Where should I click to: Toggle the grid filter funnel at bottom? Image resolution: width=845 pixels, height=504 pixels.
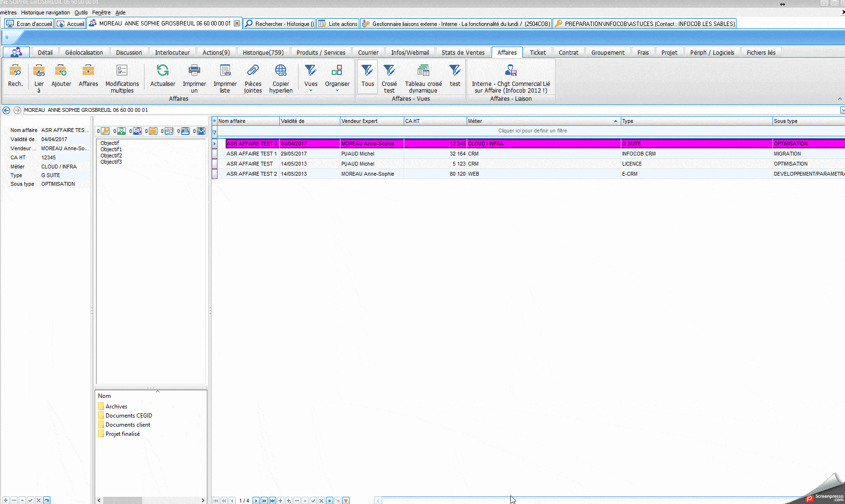pyautogui.click(x=346, y=501)
